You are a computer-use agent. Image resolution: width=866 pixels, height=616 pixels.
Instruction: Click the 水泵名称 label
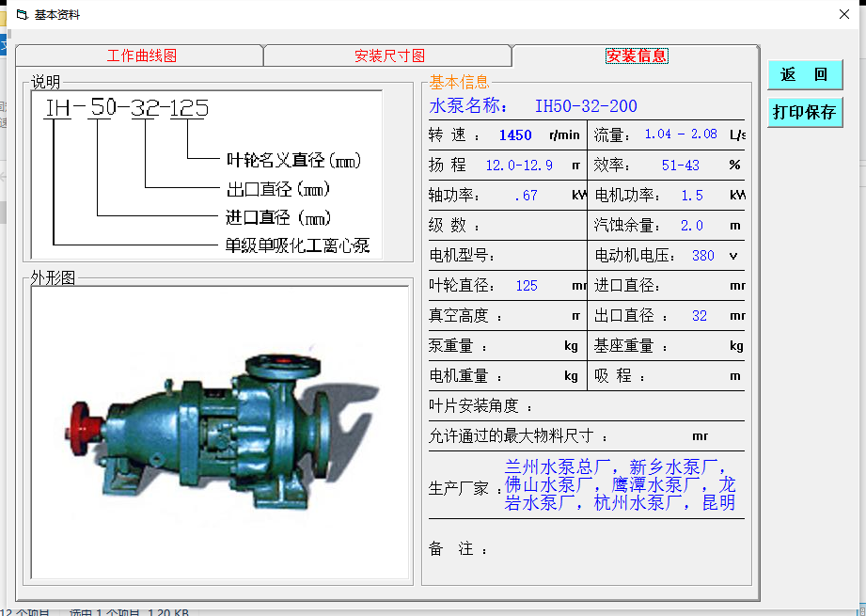coord(468,106)
